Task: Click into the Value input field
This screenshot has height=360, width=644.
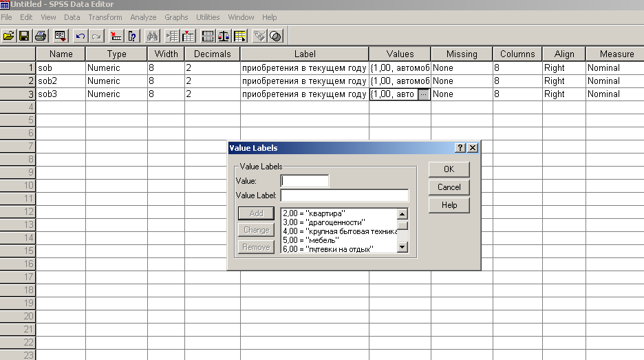Action: pyautogui.click(x=304, y=181)
